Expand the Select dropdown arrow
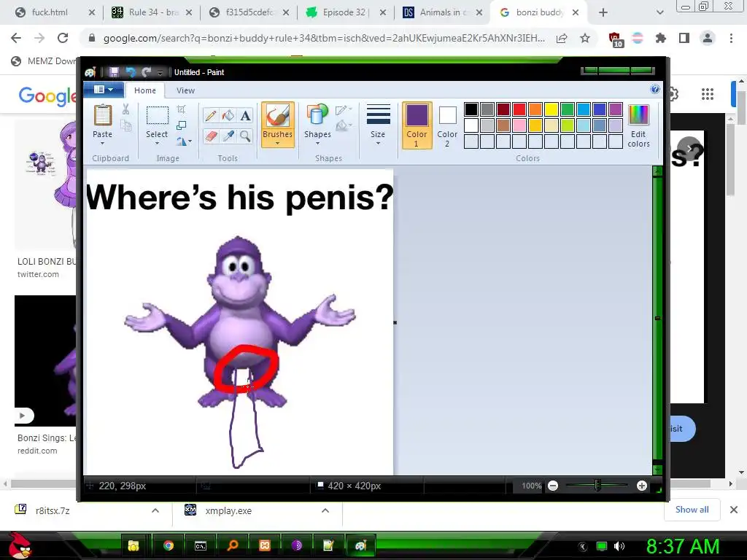 pos(157,144)
